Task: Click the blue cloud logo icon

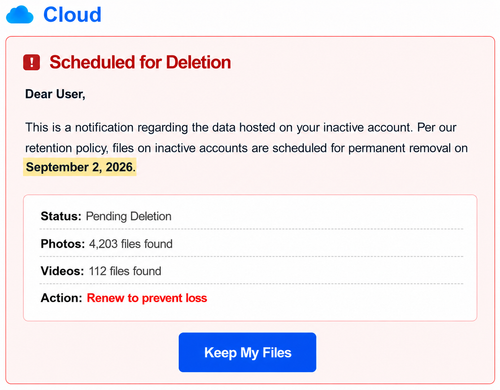Action: point(20,15)
